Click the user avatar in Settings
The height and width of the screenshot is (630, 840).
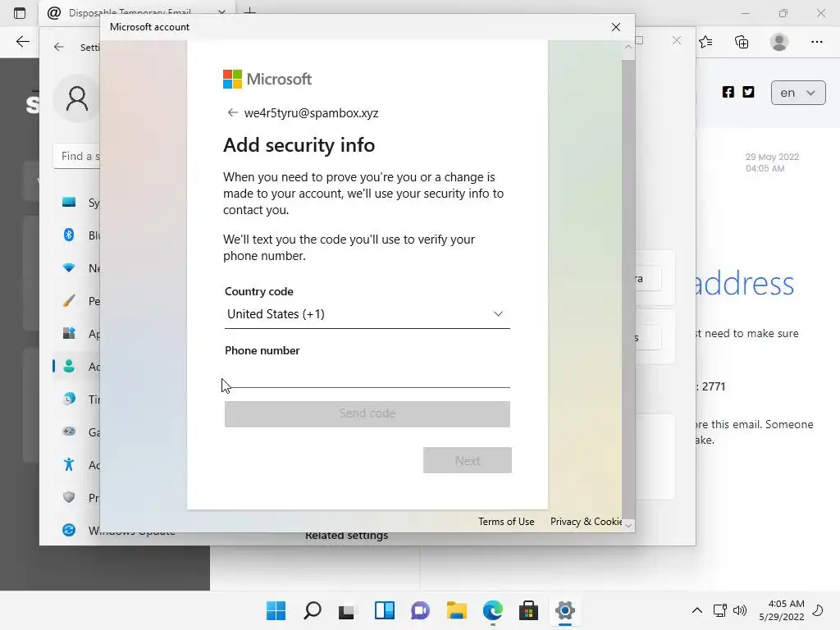point(76,98)
